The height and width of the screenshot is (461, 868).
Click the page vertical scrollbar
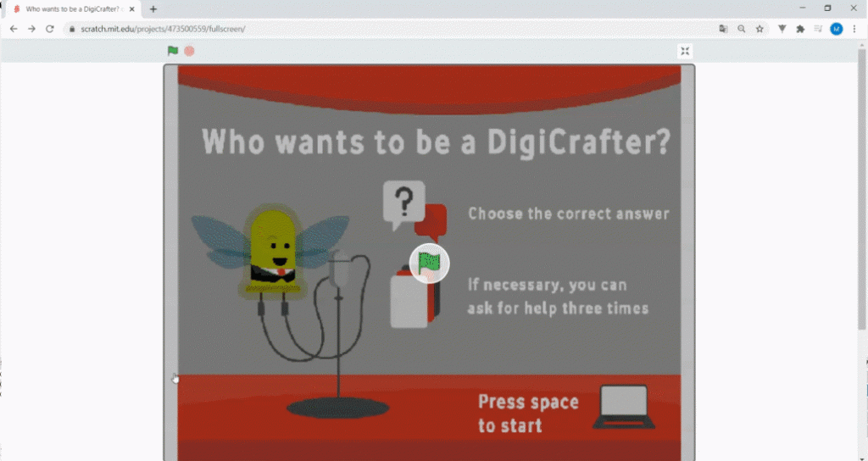861,190
